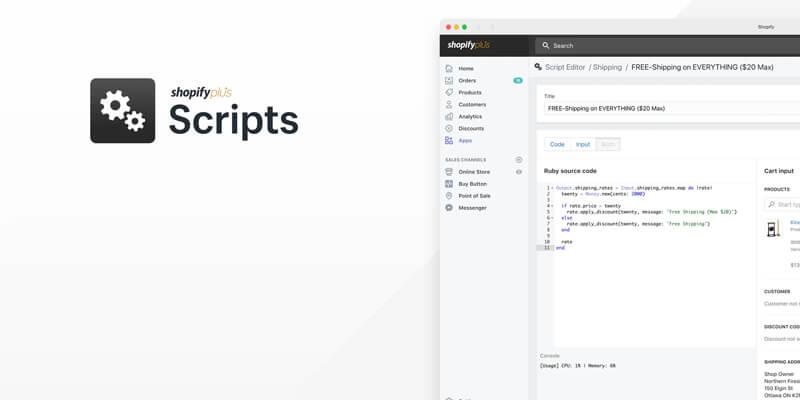Click the console '[Usage] CPU' output line
This screenshot has height=400, width=800.
(578, 366)
